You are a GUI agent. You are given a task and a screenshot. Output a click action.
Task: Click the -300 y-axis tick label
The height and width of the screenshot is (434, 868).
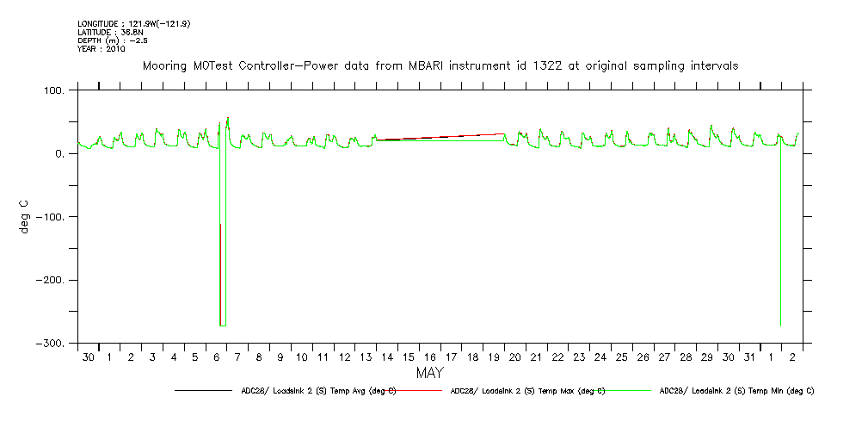click(x=49, y=344)
